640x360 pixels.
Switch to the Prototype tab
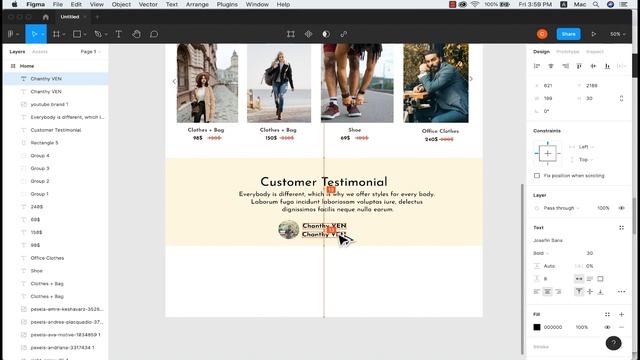pos(567,52)
